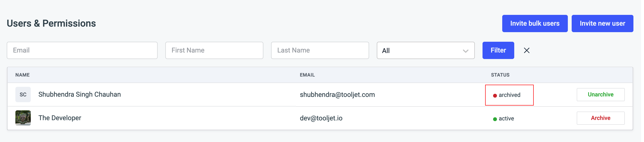The width and height of the screenshot is (644, 142).
Task: Focus the Email filter field
Action: click(x=82, y=50)
